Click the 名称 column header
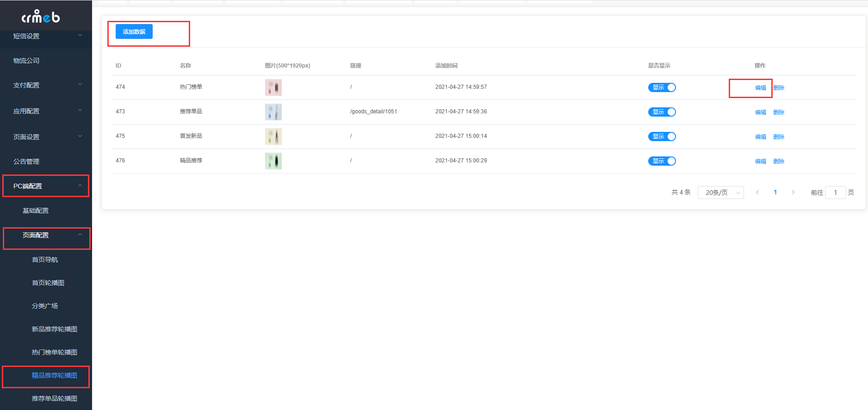This screenshot has height=410, width=868. [x=186, y=66]
